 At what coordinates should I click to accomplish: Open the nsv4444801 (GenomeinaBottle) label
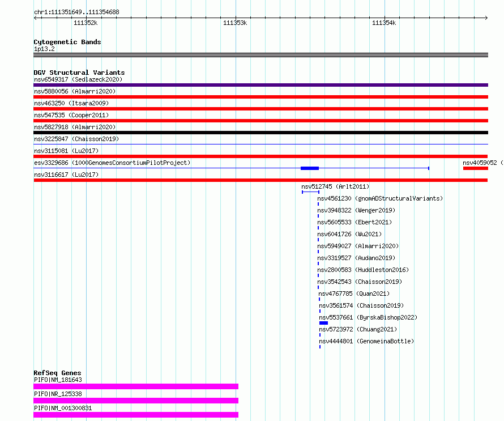coord(366,341)
